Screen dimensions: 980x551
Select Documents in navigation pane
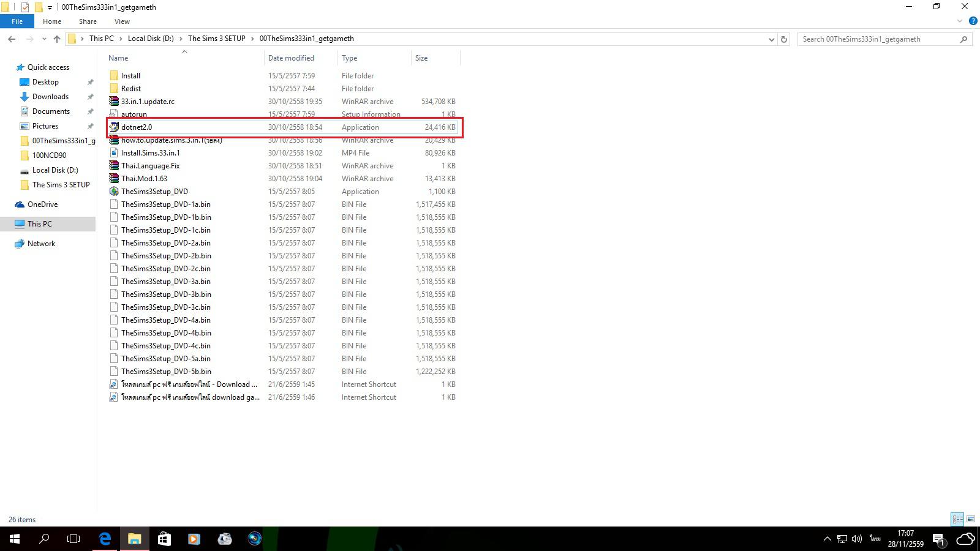pos(51,111)
